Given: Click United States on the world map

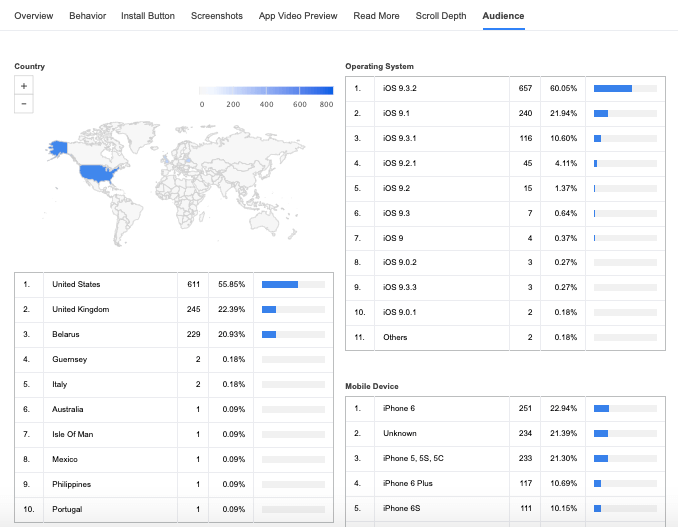Looking at the screenshot, I should [99, 173].
